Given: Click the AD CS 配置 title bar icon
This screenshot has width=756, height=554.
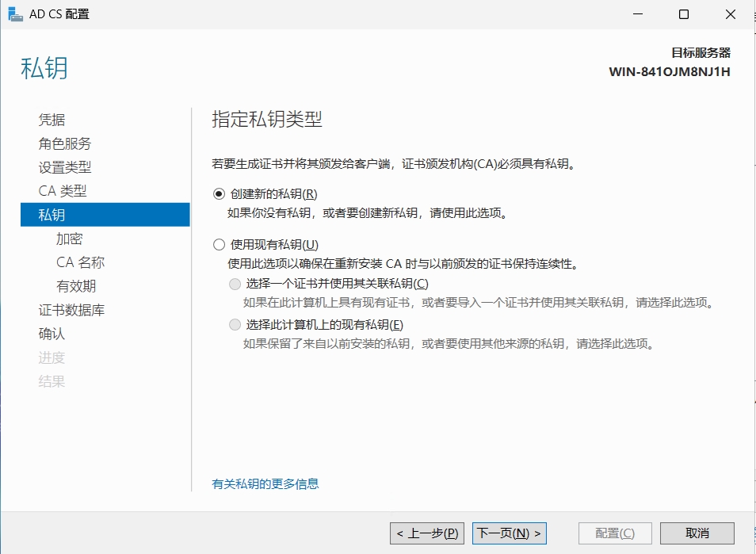Looking at the screenshot, I should [x=15, y=14].
